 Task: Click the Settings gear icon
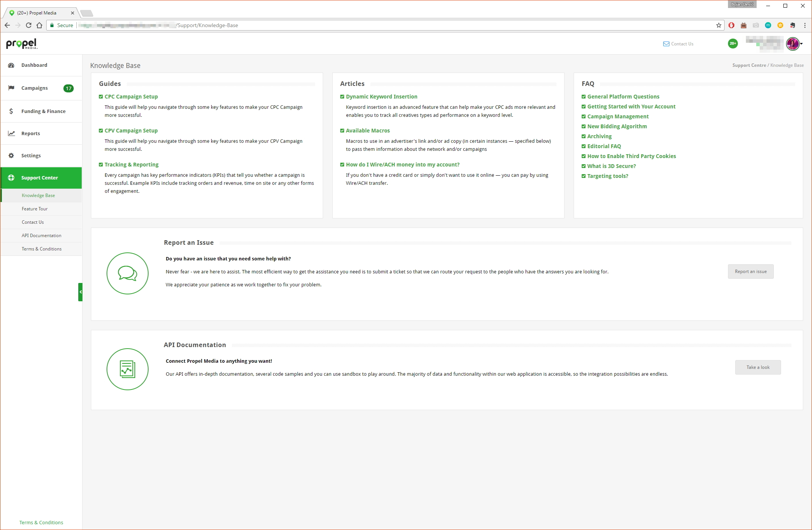pos(11,155)
